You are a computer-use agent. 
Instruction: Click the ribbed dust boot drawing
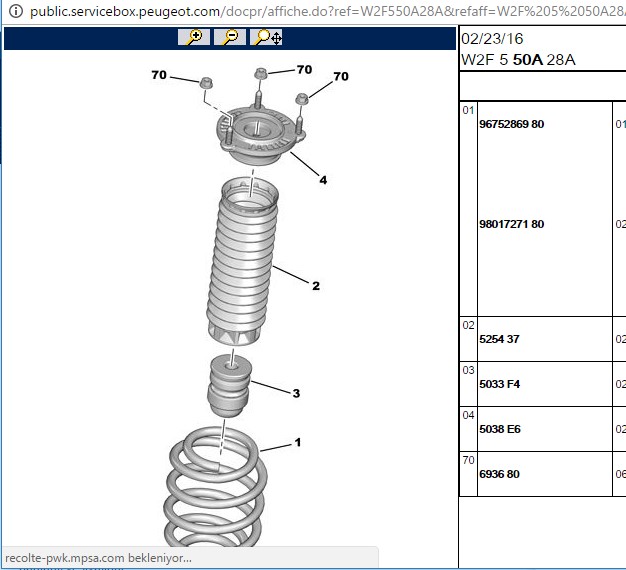click(x=243, y=261)
